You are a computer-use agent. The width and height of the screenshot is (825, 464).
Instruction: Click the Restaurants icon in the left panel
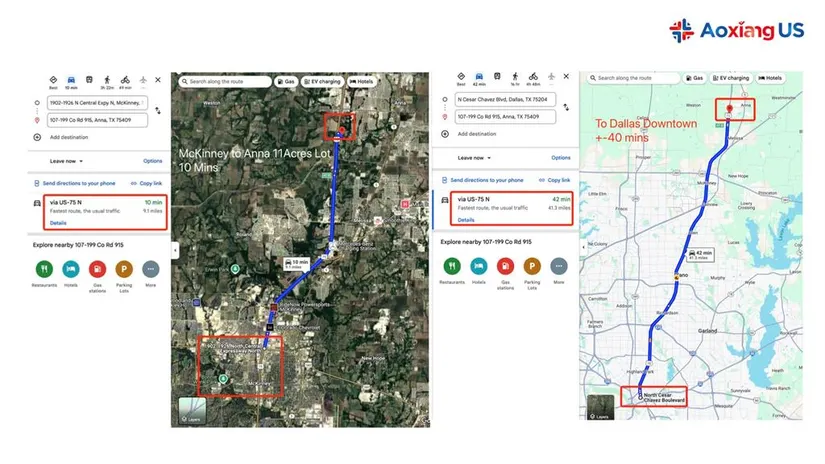click(44, 268)
